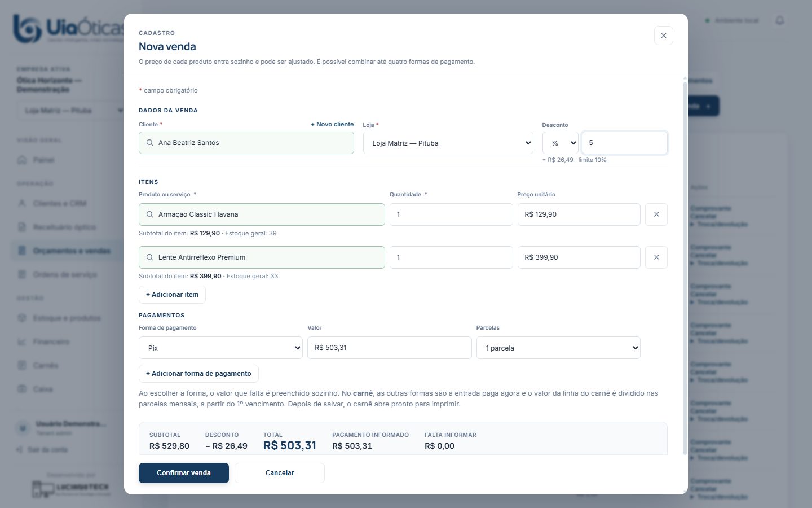812x508 pixels.
Task: Click the UiaÓticas logo in the background
Action: click(68, 28)
